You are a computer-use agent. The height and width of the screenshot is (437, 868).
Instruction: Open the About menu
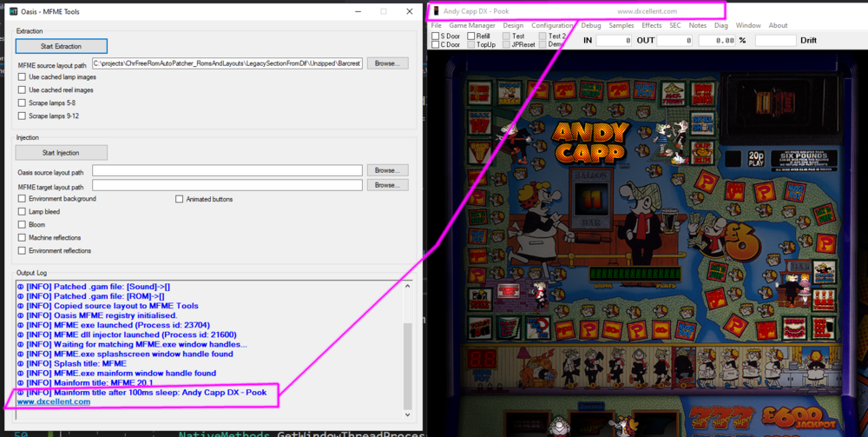(x=778, y=25)
